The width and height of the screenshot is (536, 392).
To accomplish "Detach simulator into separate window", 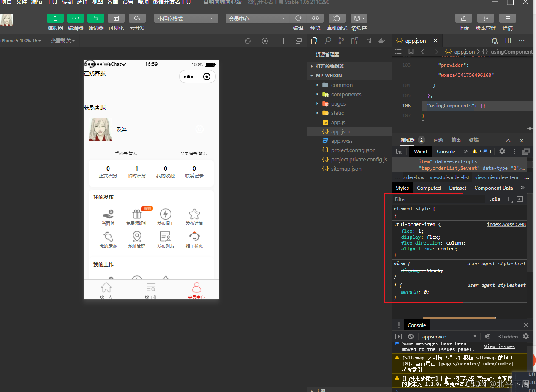I will tap(299, 41).
